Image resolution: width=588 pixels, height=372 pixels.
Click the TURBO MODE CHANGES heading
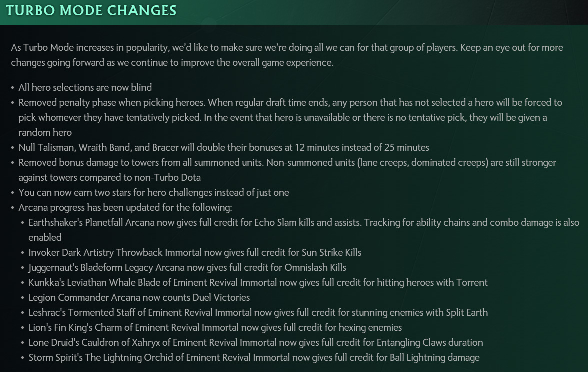(91, 10)
